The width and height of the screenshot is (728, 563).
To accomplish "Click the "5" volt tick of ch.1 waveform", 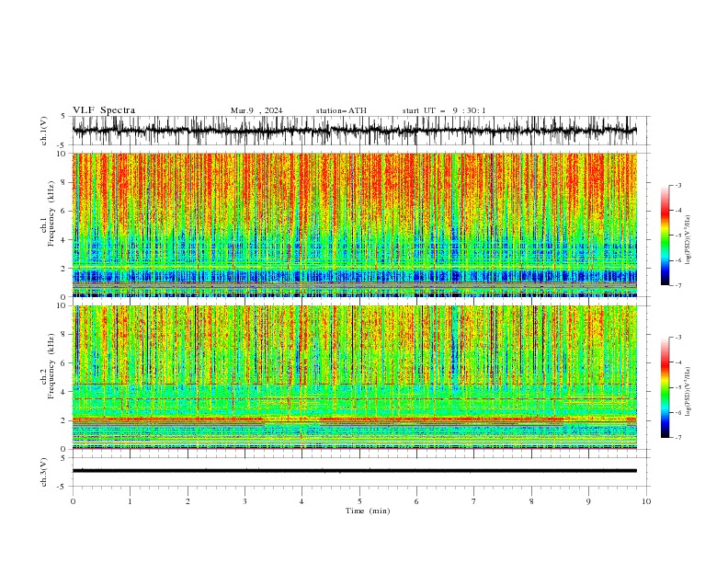I will point(63,116).
